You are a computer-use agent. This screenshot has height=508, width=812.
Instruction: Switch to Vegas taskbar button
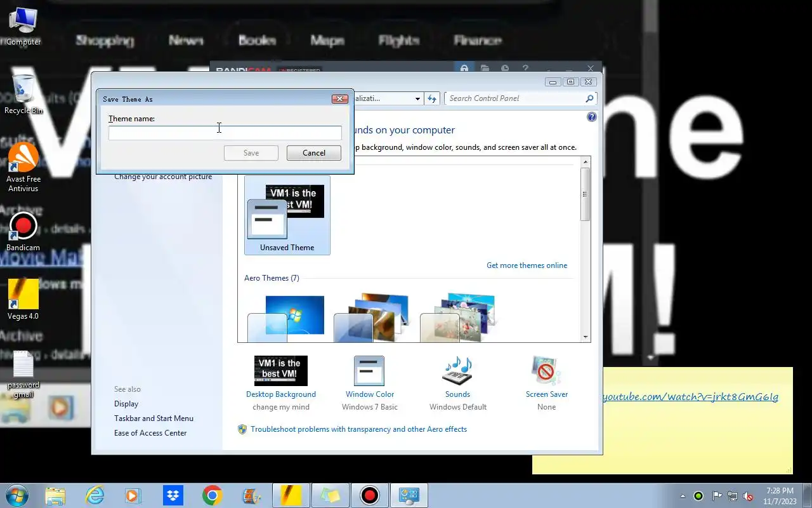(291, 495)
